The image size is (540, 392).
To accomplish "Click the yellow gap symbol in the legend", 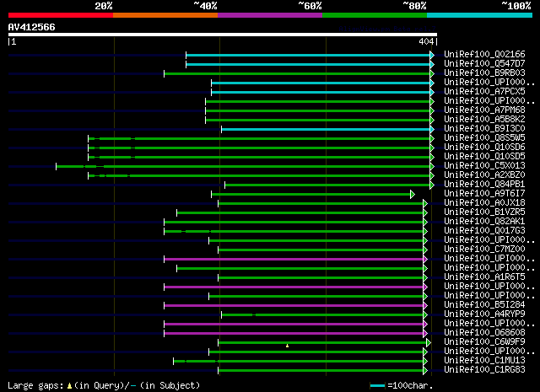I will point(69,386).
